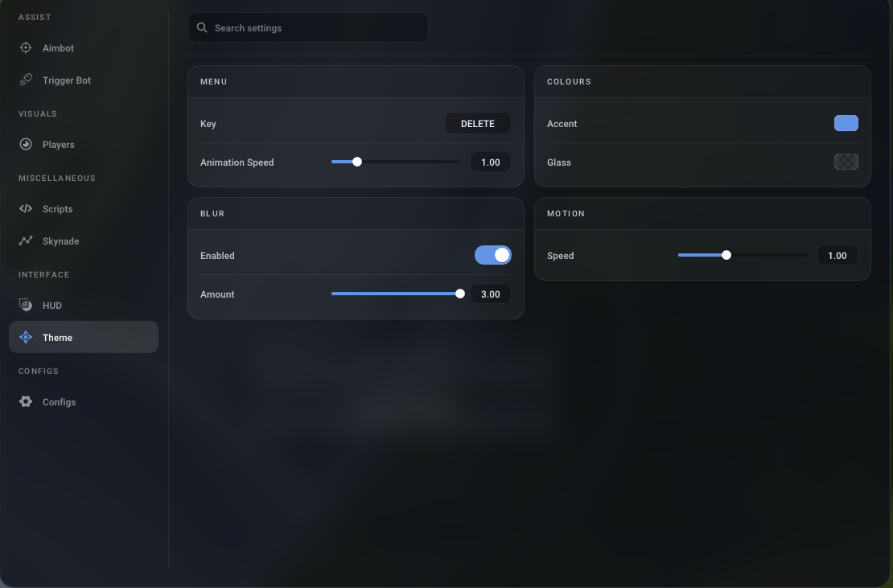Viewport: 893px width, 588px height.
Task: Open the Accent colour swatch
Action: (x=846, y=123)
